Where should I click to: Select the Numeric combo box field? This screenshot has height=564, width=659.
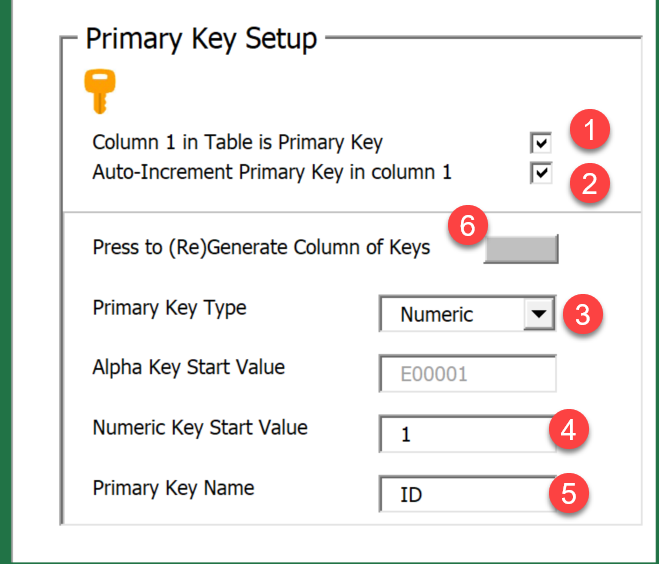pos(451,315)
